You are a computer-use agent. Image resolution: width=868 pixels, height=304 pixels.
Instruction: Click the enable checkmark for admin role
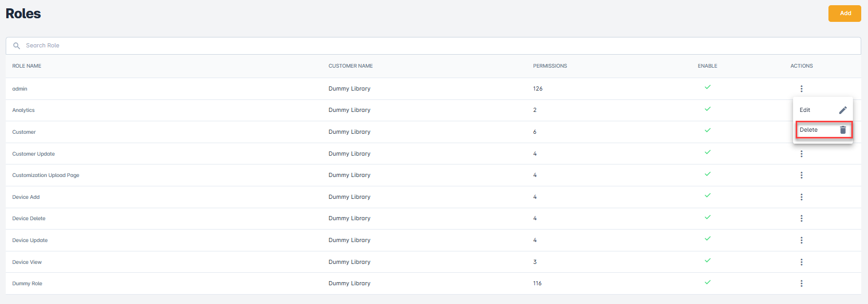point(707,87)
